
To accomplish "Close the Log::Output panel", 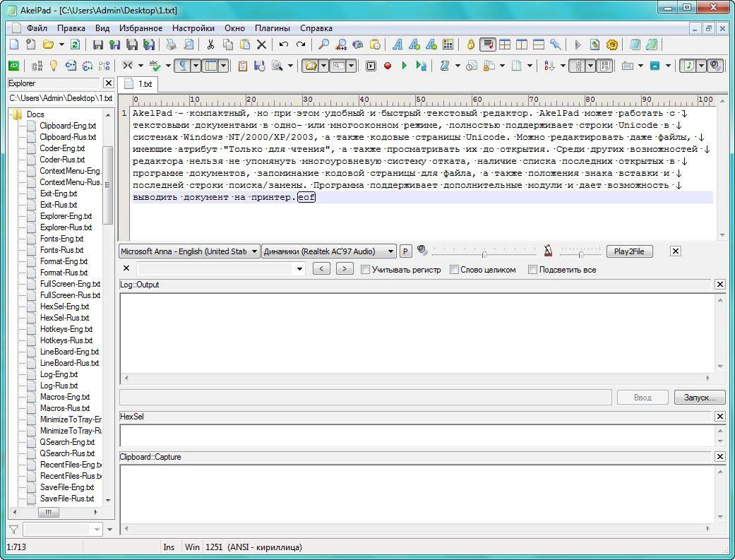I will point(719,284).
